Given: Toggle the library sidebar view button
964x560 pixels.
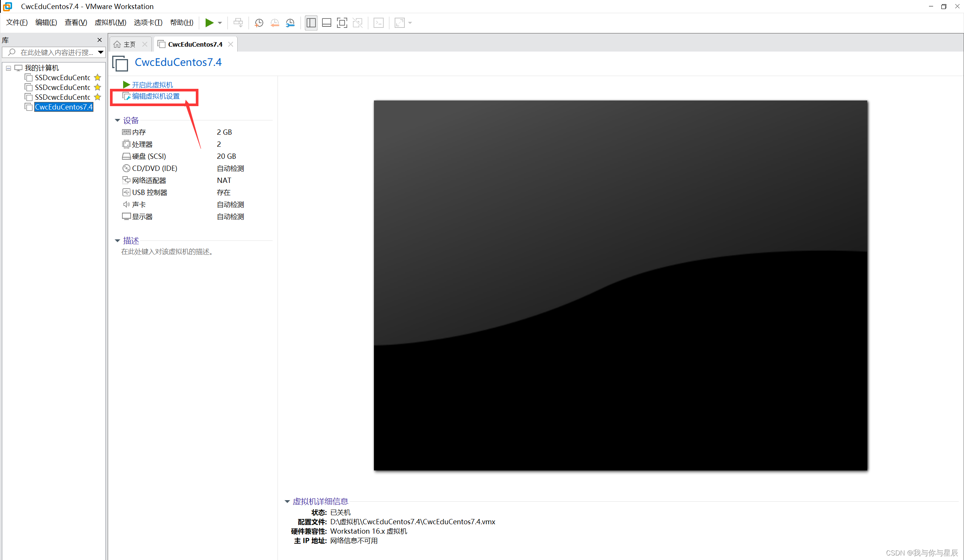Looking at the screenshot, I should coord(311,23).
